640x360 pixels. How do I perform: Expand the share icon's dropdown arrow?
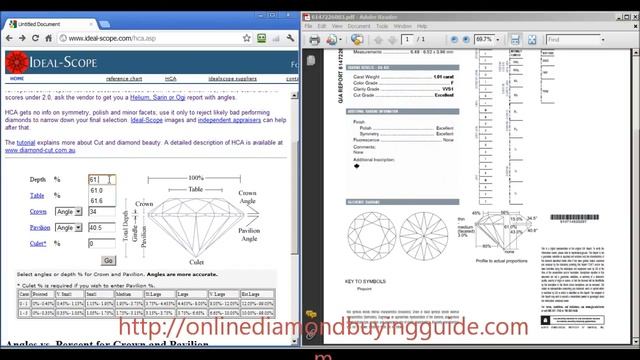click(340, 40)
